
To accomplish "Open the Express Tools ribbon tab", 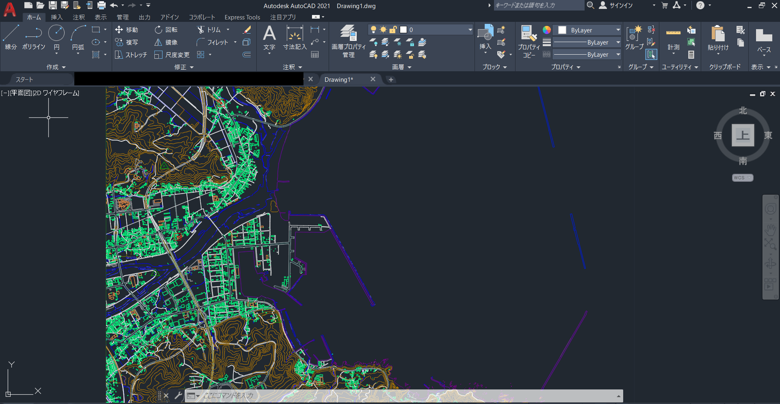I will [x=242, y=17].
